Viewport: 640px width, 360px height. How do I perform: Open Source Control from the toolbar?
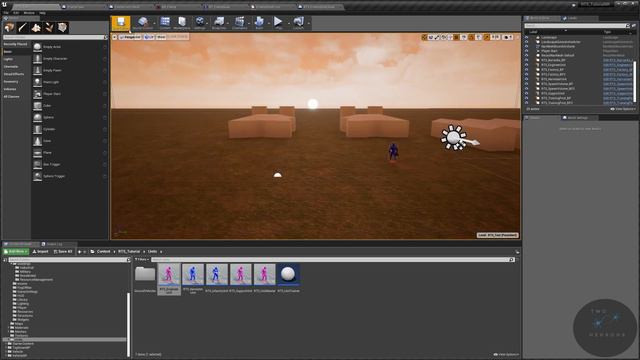142,23
